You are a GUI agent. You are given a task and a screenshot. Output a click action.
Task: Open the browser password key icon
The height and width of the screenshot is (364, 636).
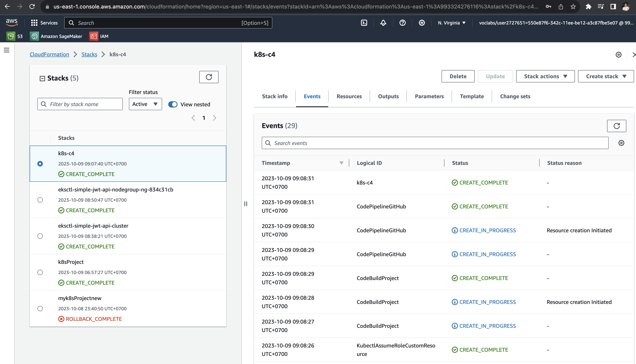[x=549, y=7]
